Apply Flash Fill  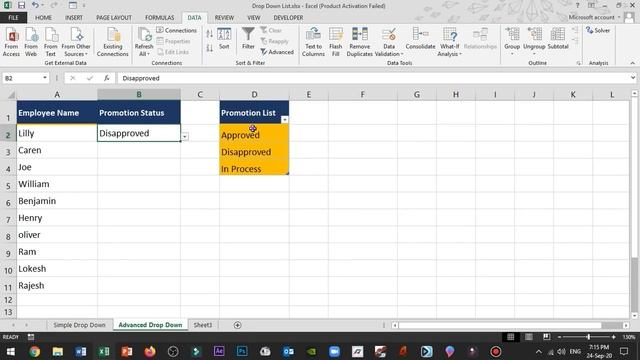click(x=336, y=42)
